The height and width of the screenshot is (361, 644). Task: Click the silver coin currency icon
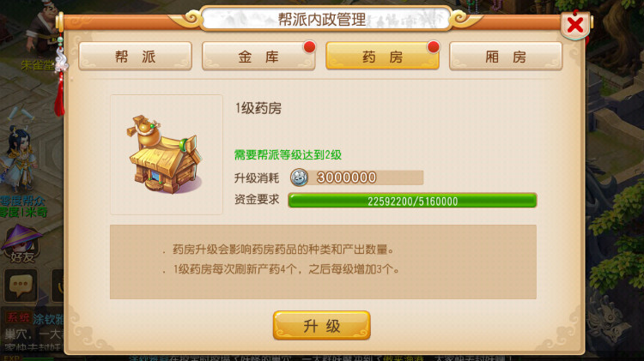(299, 177)
